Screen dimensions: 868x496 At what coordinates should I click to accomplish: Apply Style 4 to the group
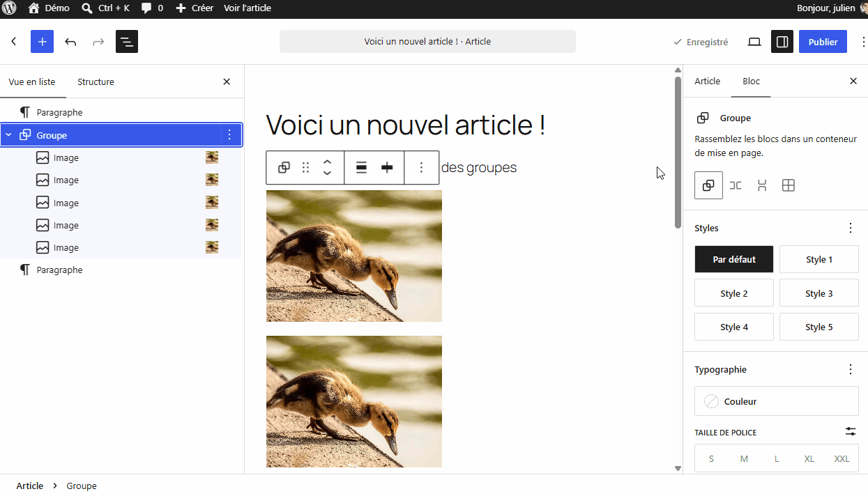[734, 327]
